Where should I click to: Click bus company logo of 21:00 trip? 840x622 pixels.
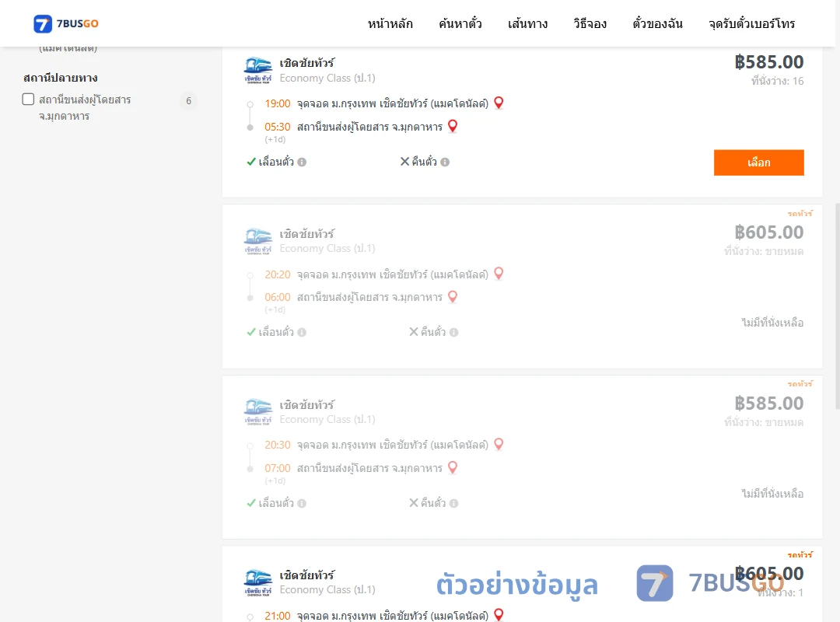258,582
